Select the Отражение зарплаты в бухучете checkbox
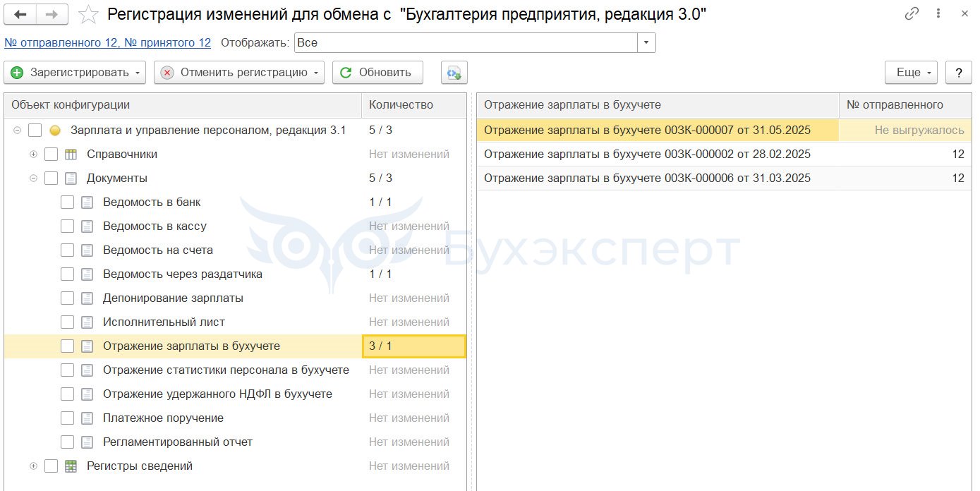The height and width of the screenshot is (491, 980). pyautogui.click(x=67, y=346)
